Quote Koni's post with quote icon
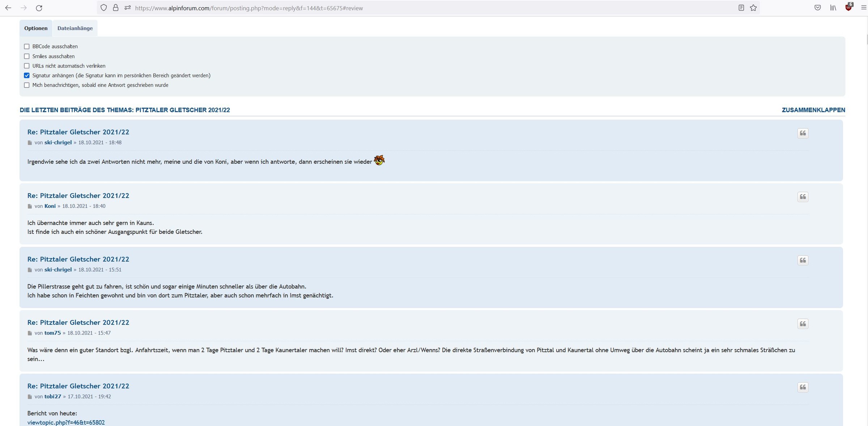The image size is (868, 426). (x=803, y=197)
